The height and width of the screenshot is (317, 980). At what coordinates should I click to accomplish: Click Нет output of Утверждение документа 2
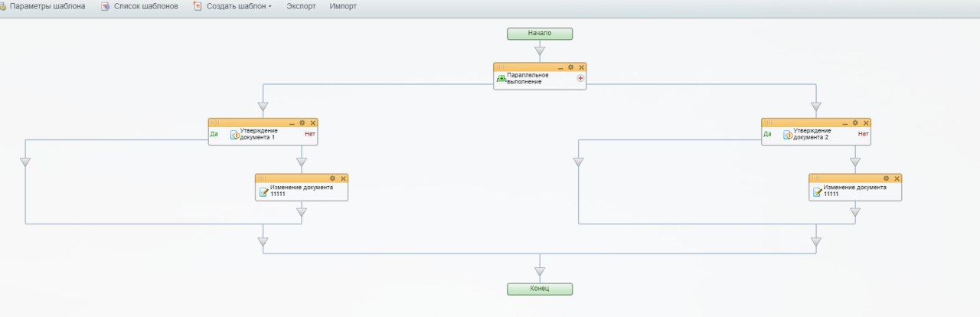coord(863,133)
